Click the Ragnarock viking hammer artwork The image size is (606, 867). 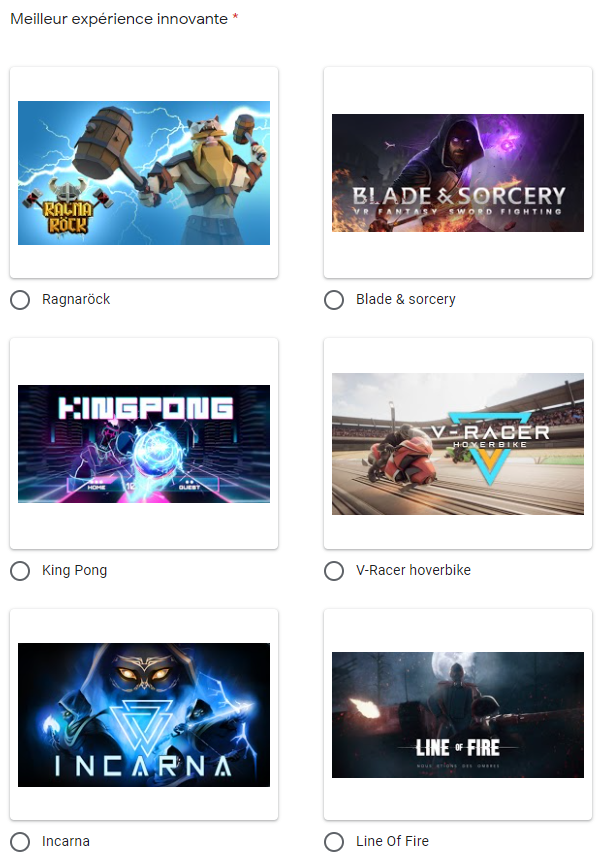pos(144,173)
